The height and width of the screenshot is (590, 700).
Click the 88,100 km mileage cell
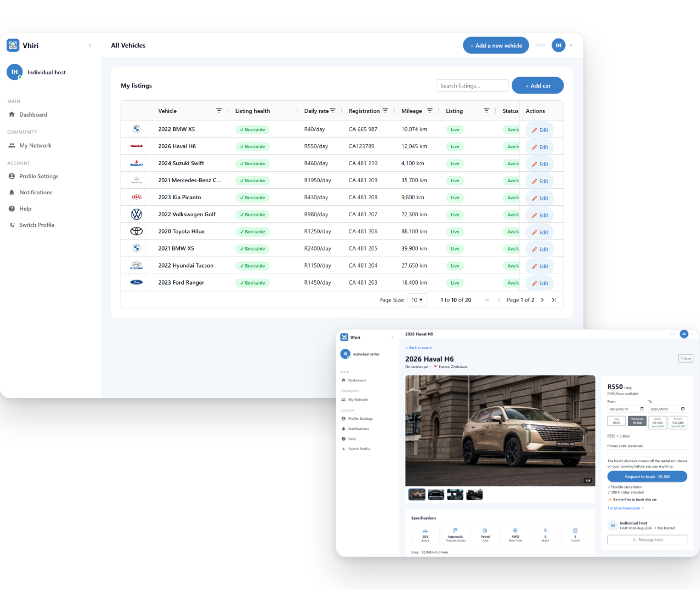click(414, 232)
